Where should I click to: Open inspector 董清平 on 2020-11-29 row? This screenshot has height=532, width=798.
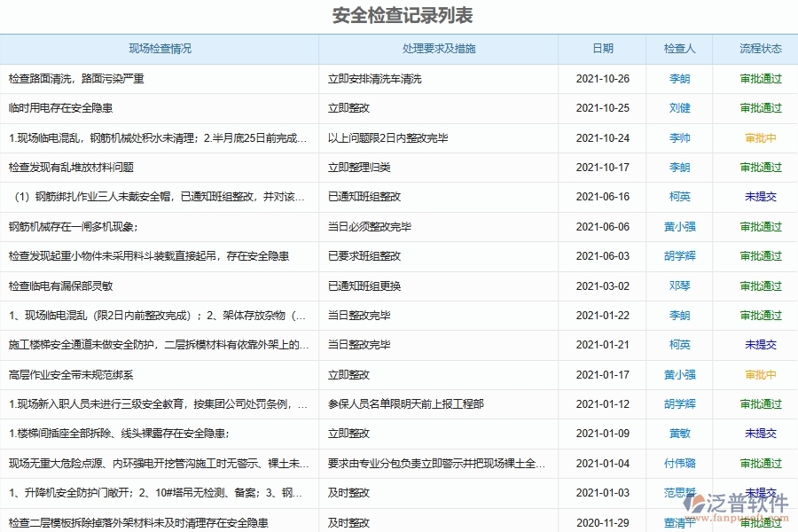678,523
